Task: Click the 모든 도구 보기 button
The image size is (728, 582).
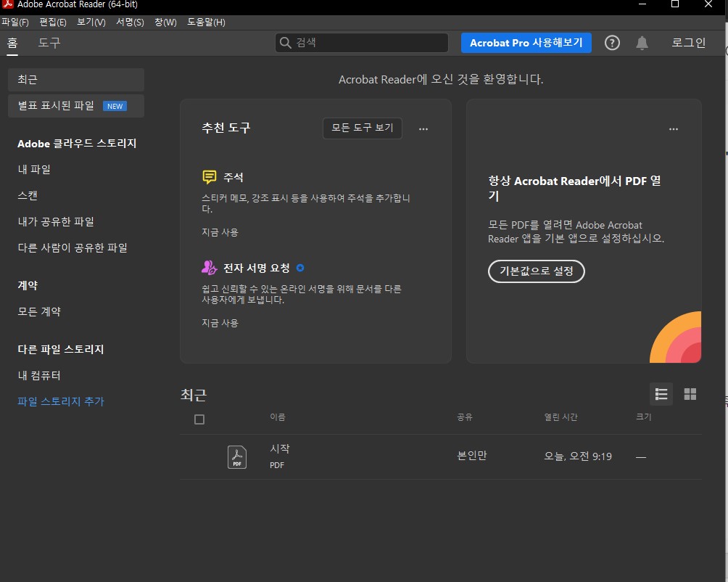Action: pos(362,128)
